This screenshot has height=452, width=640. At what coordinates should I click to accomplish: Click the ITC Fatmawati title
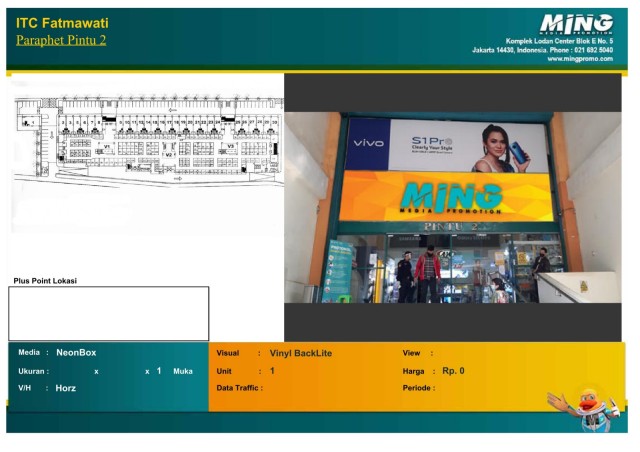pos(62,23)
